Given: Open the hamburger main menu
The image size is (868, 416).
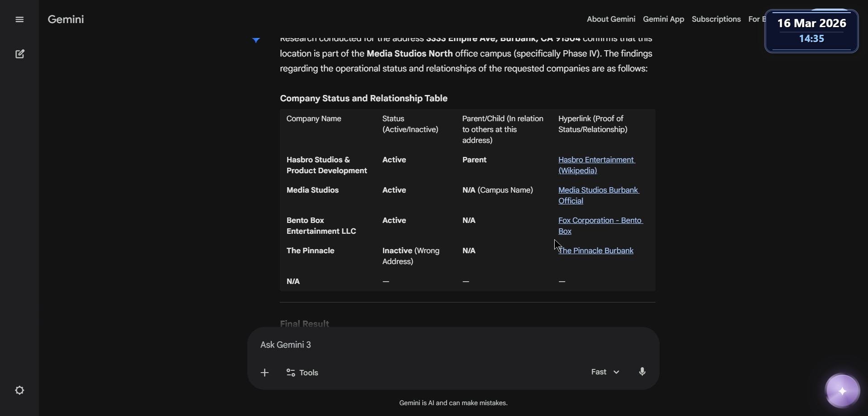Looking at the screenshot, I should tap(19, 19).
